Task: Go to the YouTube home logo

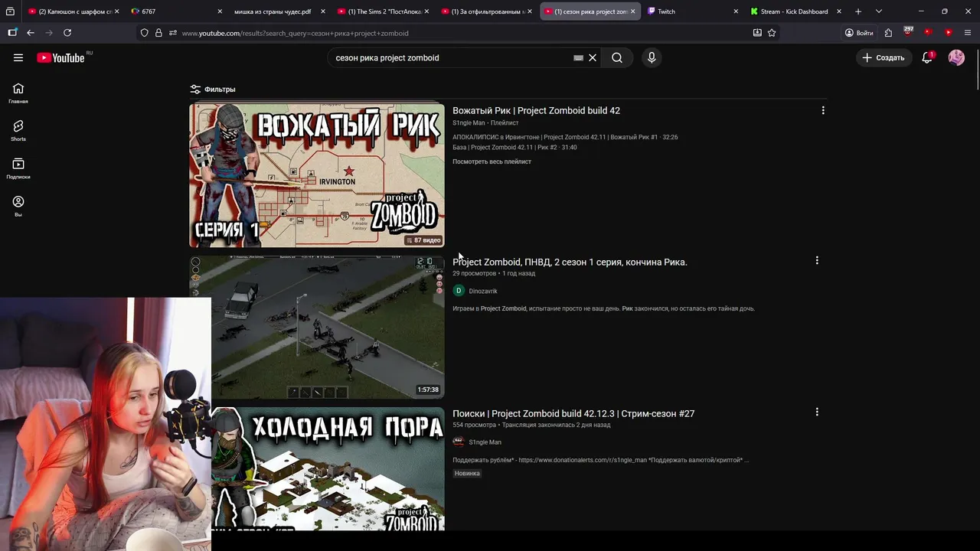Action: (x=60, y=57)
